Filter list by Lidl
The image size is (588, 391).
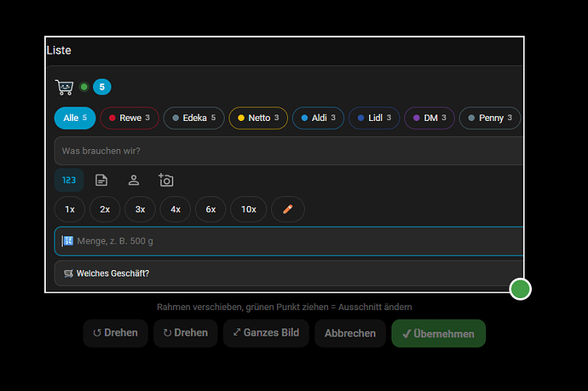click(x=374, y=118)
